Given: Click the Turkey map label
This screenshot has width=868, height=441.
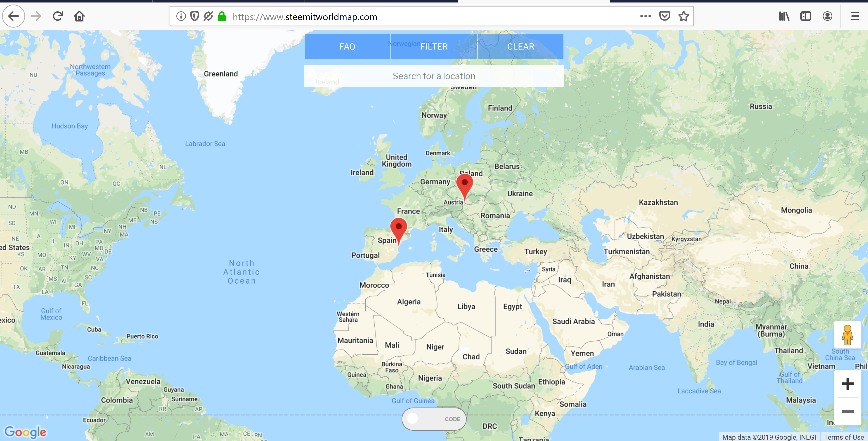Looking at the screenshot, I should click(536, 252).
